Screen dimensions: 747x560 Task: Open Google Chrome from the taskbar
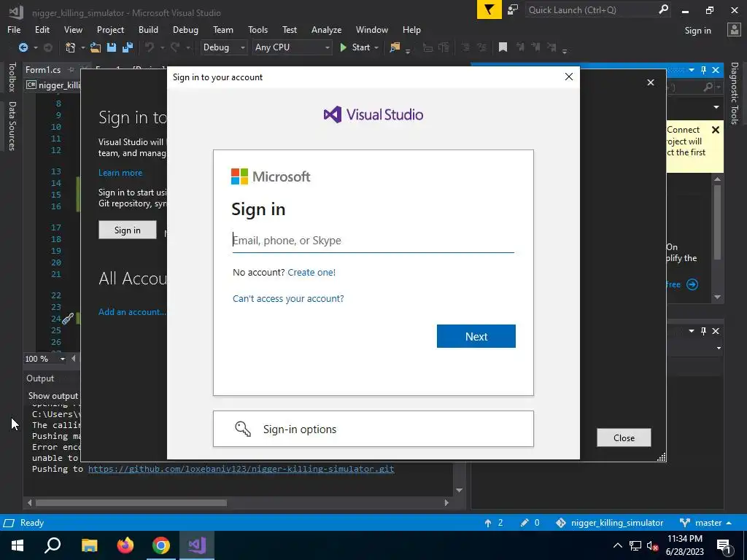(x=161, y=545)
